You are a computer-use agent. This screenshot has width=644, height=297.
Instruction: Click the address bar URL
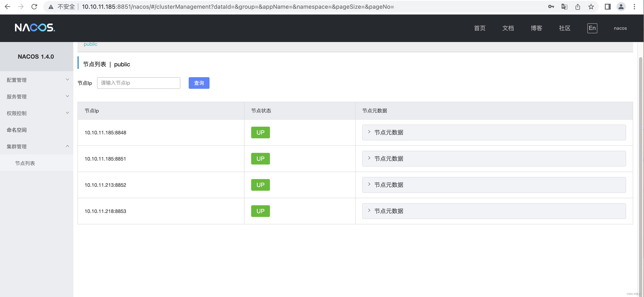coord(238,7)
